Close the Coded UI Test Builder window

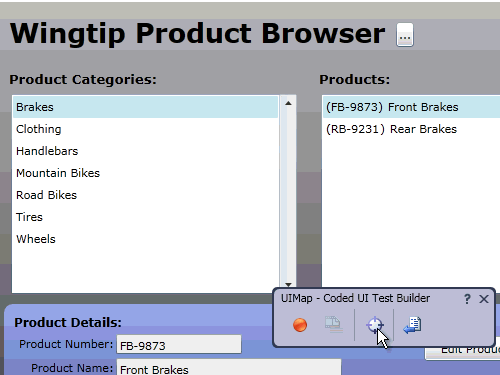point(484,299)
